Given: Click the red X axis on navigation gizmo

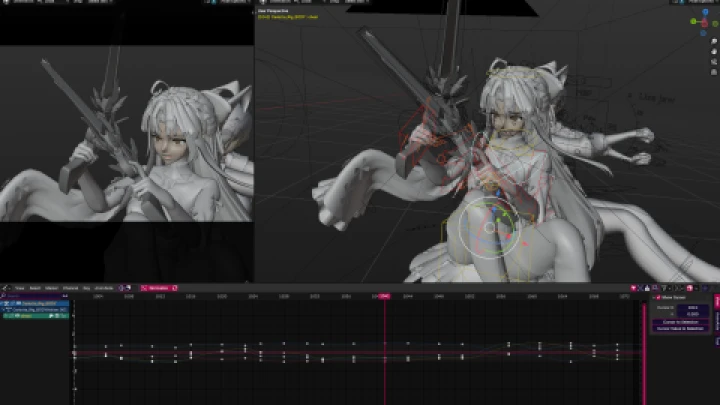Looking at the screenshot, I should [x=705, y=23].
